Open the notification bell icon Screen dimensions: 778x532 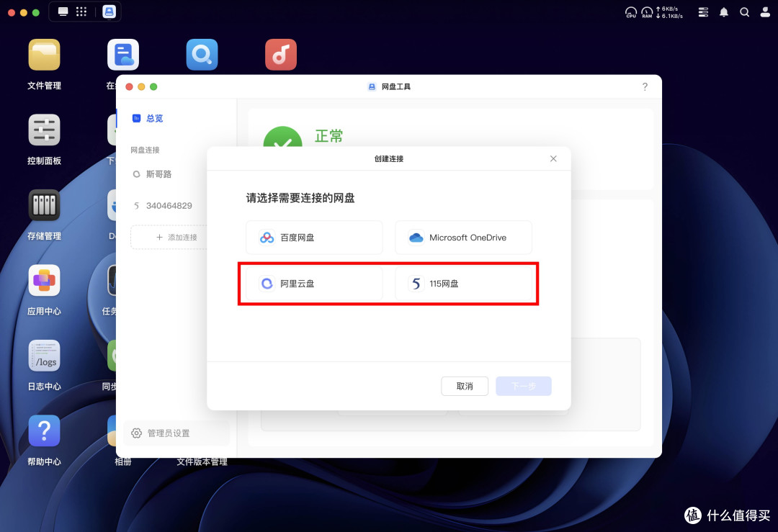pos(724,12)
